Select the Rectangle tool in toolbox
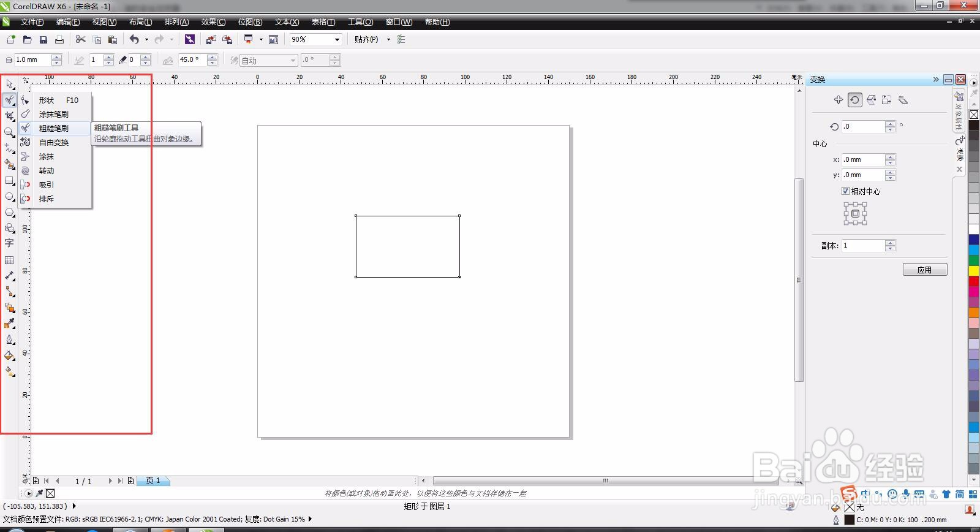This screenshot has height=532, width=980. (x=9, y=180)
